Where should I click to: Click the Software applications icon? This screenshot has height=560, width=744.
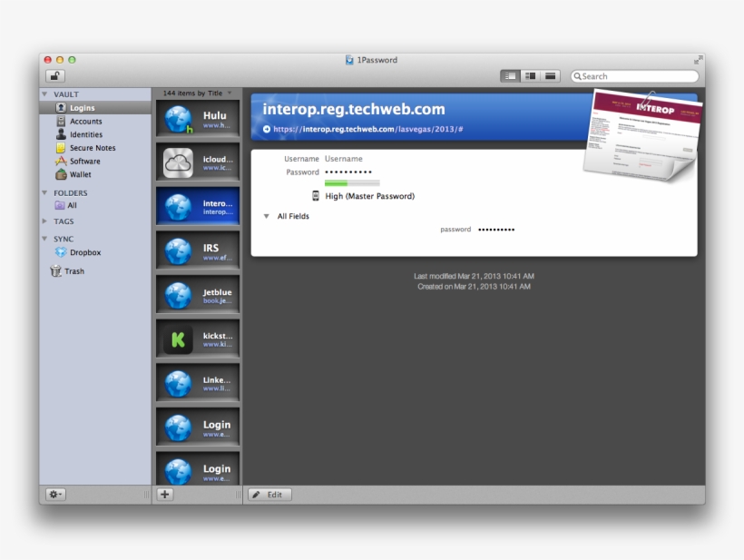[61, 161]
